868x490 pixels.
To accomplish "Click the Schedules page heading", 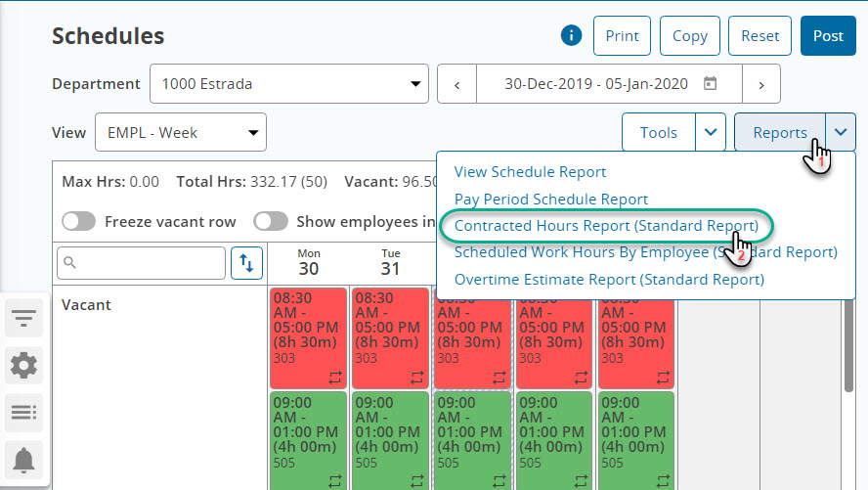I will coord(108,36).
